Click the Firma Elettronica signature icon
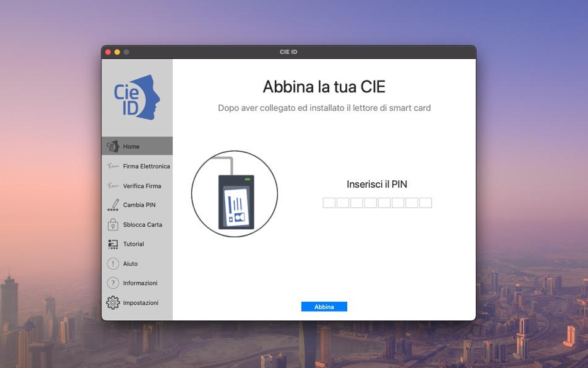The image size is (588, 368). click(x=113, y=166)
